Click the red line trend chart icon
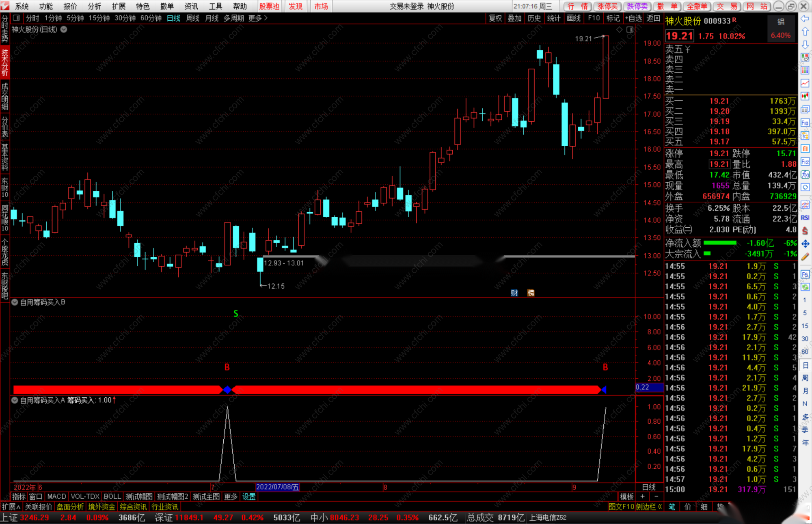Image resolution: width=812 pixels, height=524 pixels. [x=805, y=83]
